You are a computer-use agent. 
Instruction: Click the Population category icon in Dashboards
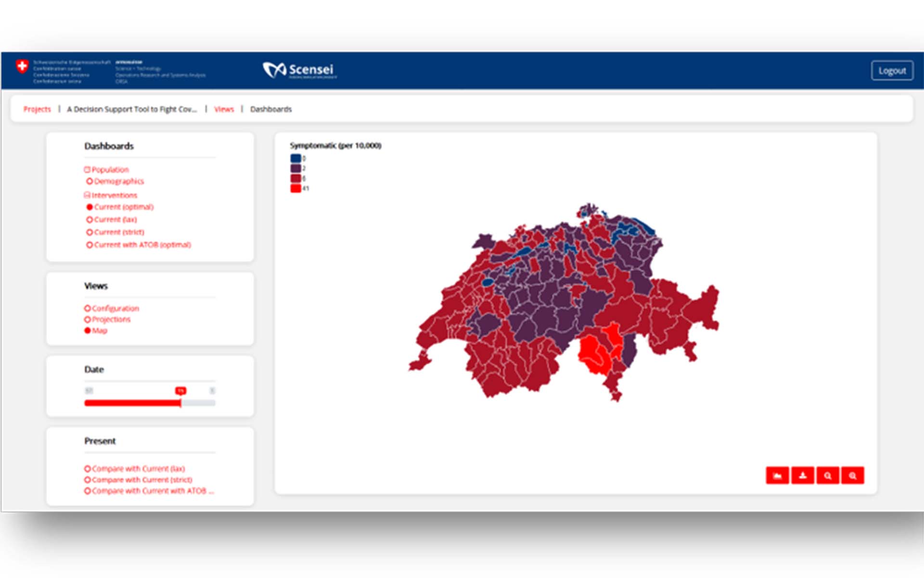tap(88, 170)
